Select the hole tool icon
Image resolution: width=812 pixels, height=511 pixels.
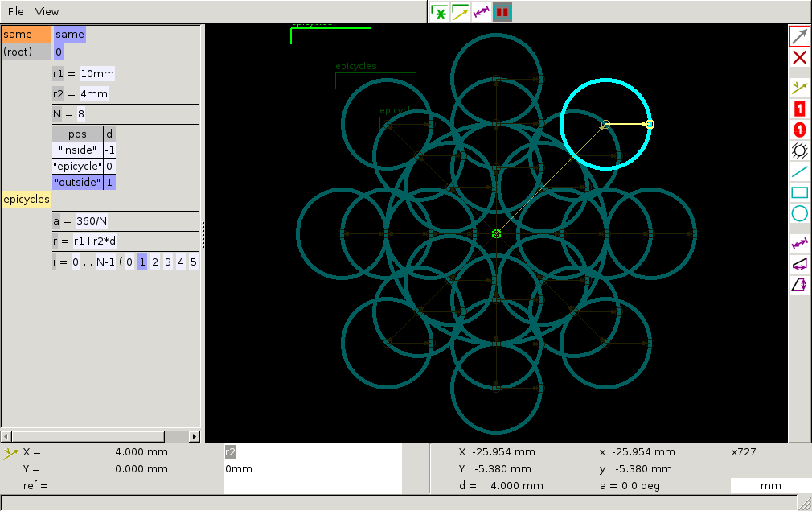coord(800,150)
